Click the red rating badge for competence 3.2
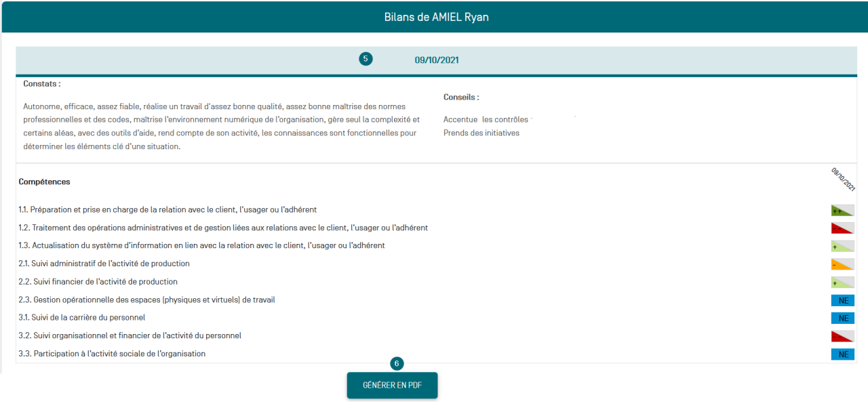This screenshot has height=414, width=868. 842,336
